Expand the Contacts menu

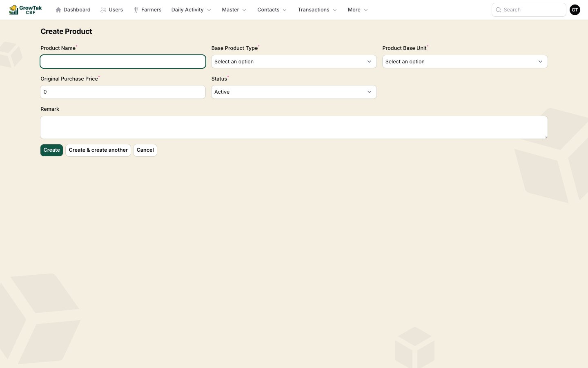click(272, 10)
